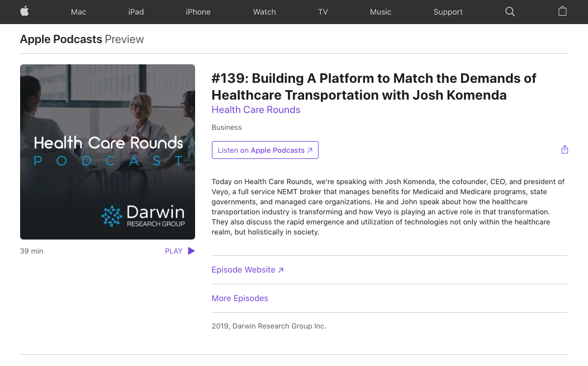Go to the iPhone menu item
The height and width of the screenshot is (366, 588).
[198, 12]
